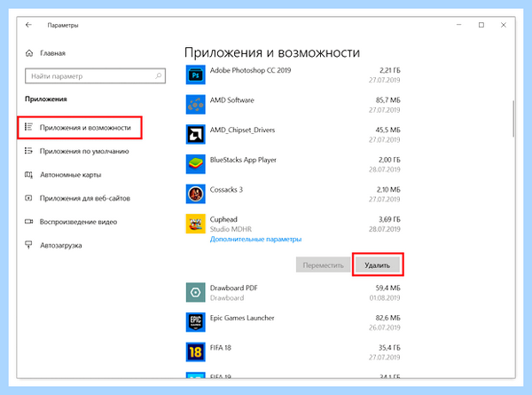The width and height of the screenshot is (532, 395).
Task: Click the 35,4 ГБ size value
Action: 389,348
